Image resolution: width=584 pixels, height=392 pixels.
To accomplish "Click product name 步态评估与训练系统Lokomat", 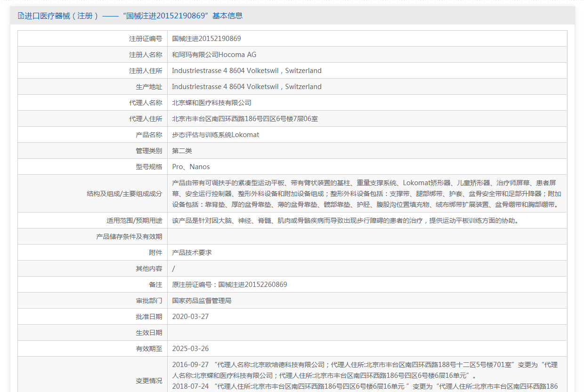I will (x=215, y=135).
